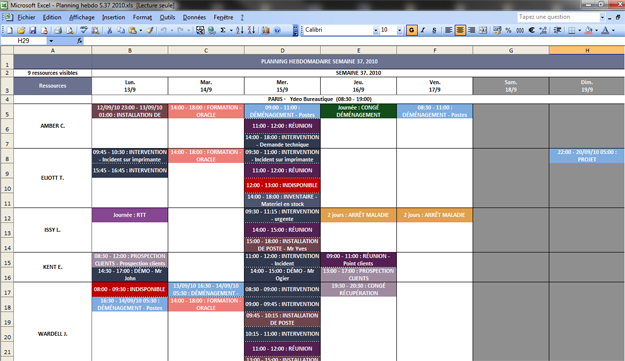The image size is (625, 361).
Task: Select the Format Painter brush icon
Action: [150, 30]
